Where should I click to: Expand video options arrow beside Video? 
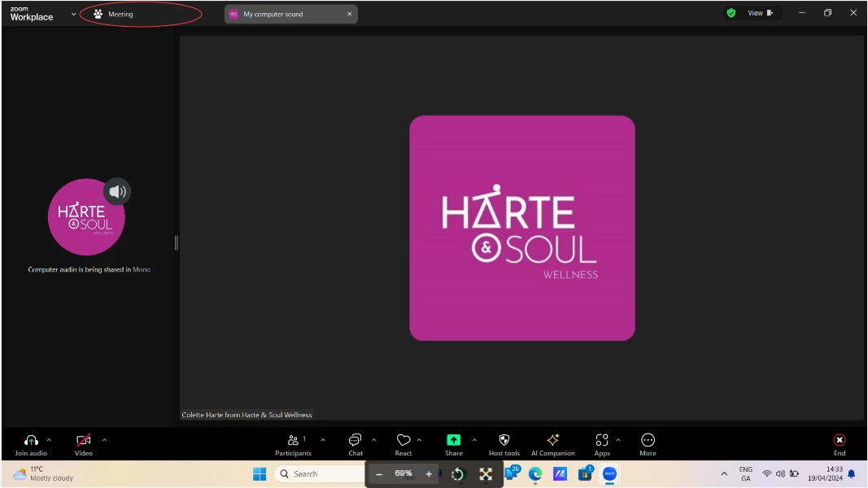pyautogui.click(x=104, y=440)
